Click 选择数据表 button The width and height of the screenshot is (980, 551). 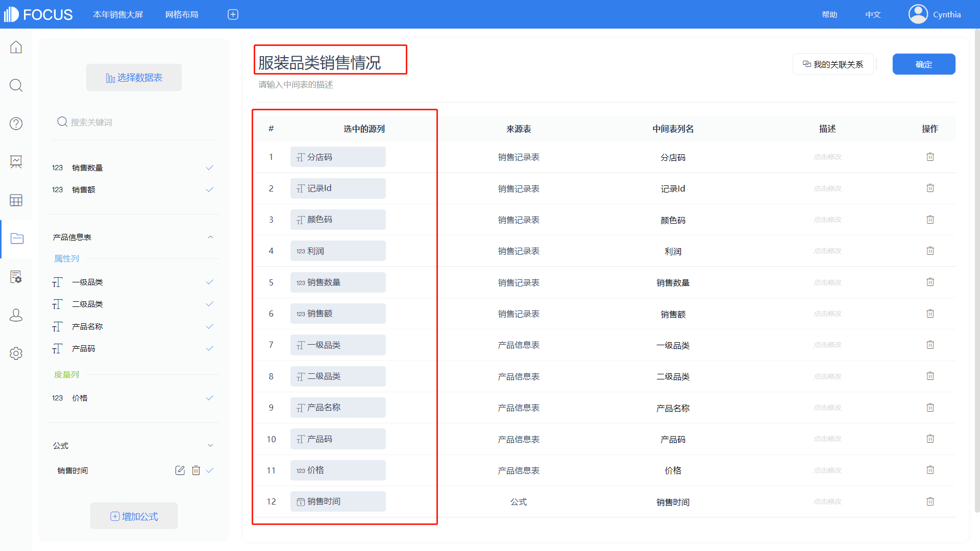[134, 77]
